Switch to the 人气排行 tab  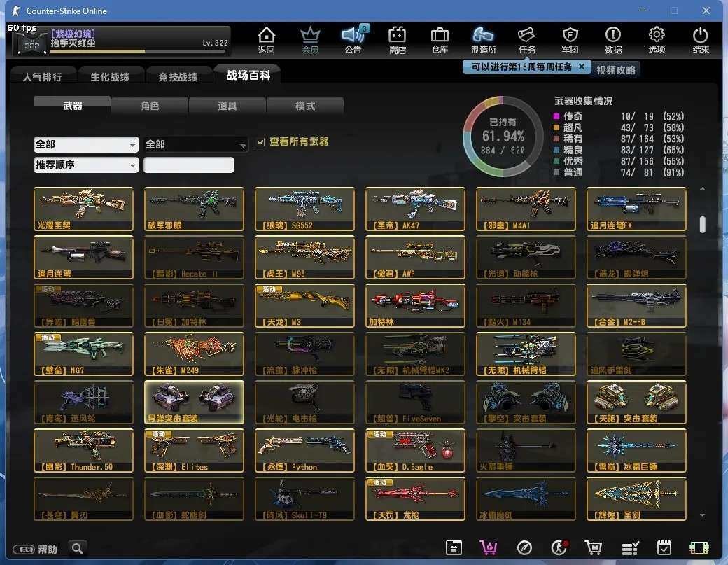42,76
